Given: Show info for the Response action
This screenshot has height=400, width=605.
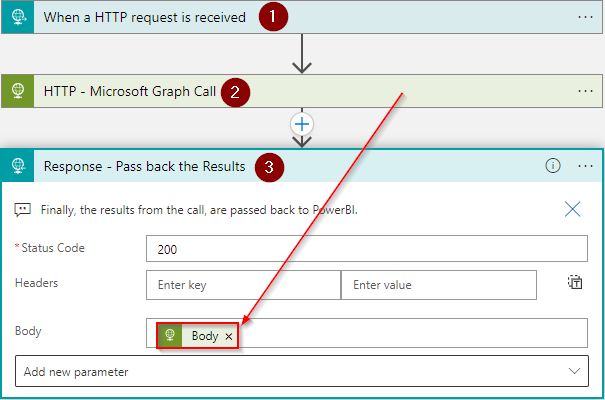Looking at the screenshot, I should (553, 165).
